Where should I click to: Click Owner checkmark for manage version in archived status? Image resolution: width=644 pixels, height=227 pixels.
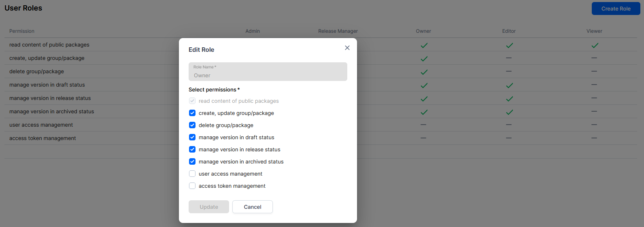click(424, 112)
